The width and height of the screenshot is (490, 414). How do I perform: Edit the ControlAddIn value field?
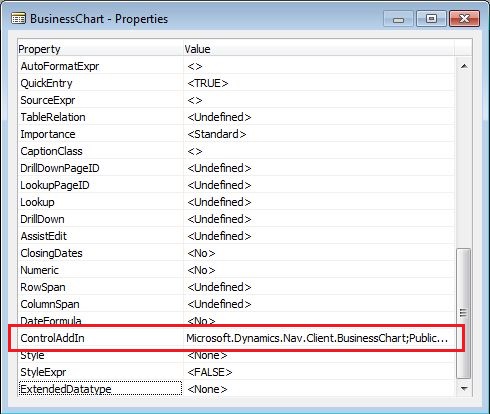(x=319, y=338)
